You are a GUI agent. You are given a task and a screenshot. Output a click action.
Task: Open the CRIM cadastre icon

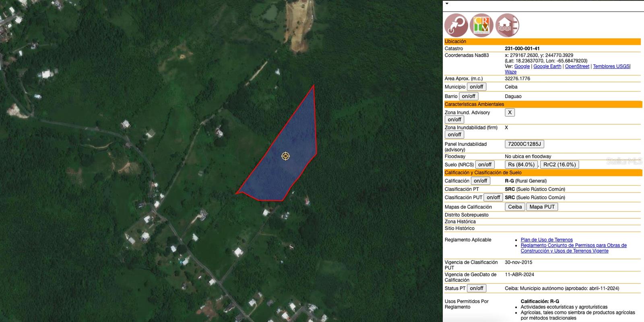click(481, 25)
